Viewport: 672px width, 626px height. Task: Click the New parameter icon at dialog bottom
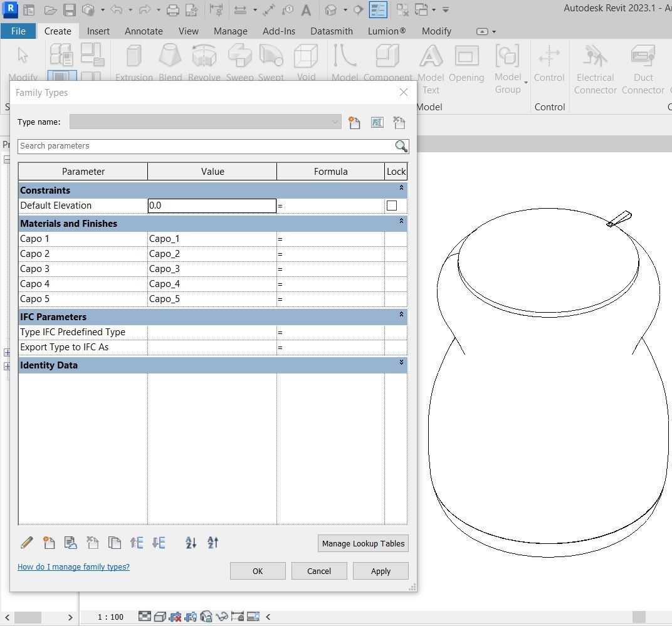[x=49, y=543]
